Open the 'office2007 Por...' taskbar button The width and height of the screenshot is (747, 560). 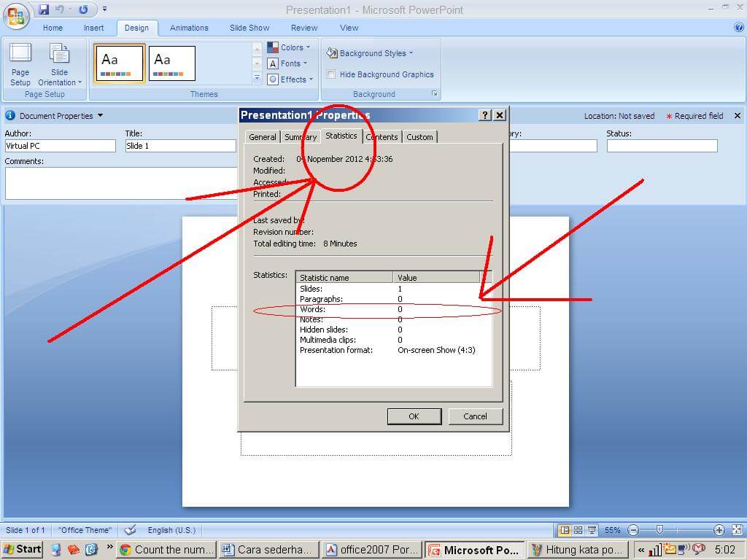371,550
